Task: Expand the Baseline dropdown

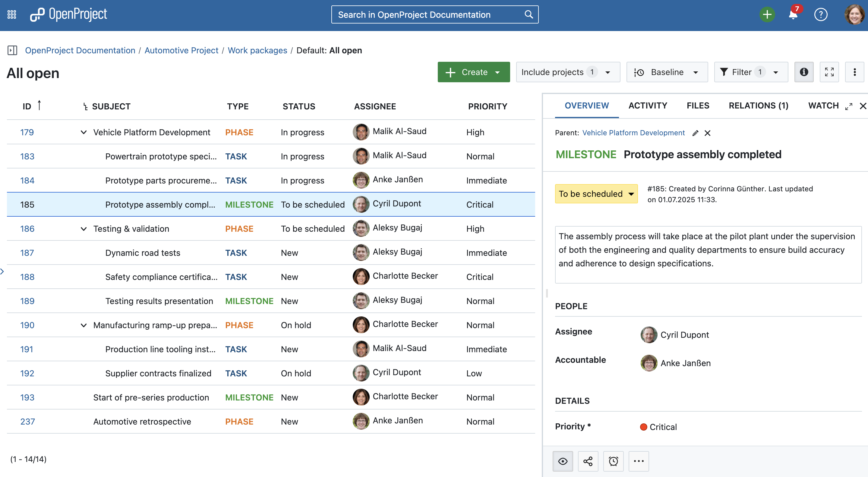Action: [x=667, y=72]
